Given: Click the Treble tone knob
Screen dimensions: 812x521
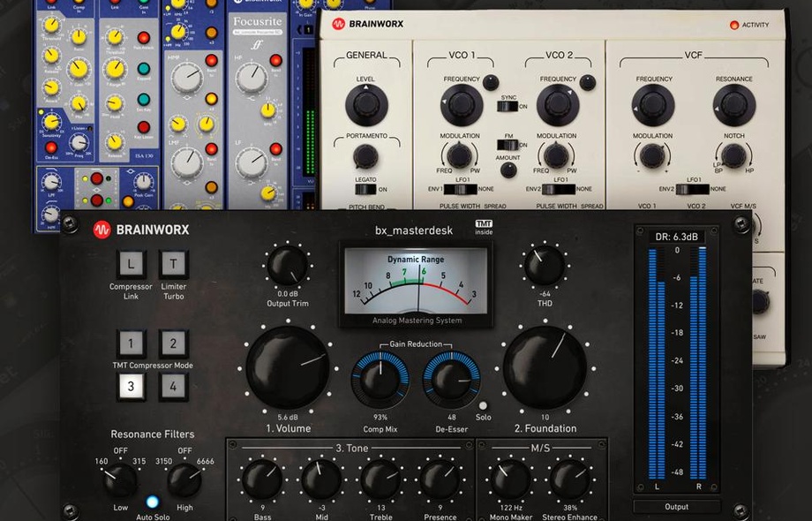Looking at the screenshot, I should pos(380,480).
